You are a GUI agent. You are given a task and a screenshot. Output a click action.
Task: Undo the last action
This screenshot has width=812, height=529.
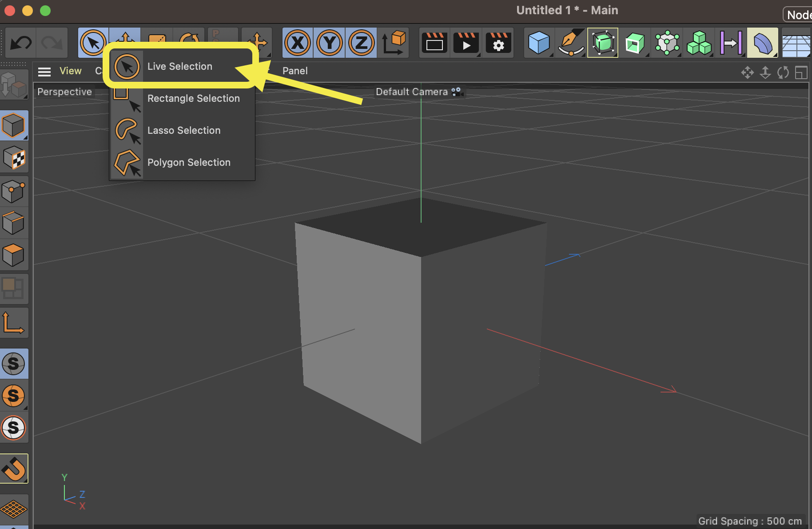(20, 43)
